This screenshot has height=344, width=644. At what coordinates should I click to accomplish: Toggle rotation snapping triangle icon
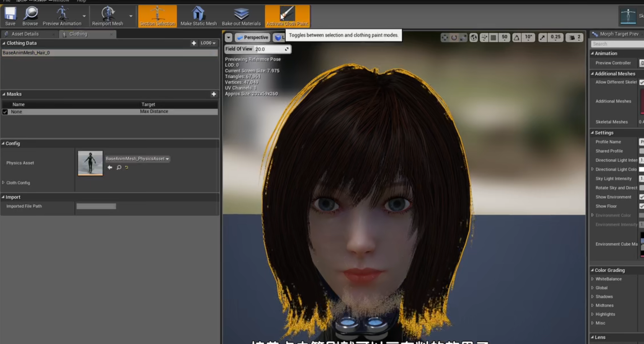[517, 37]
